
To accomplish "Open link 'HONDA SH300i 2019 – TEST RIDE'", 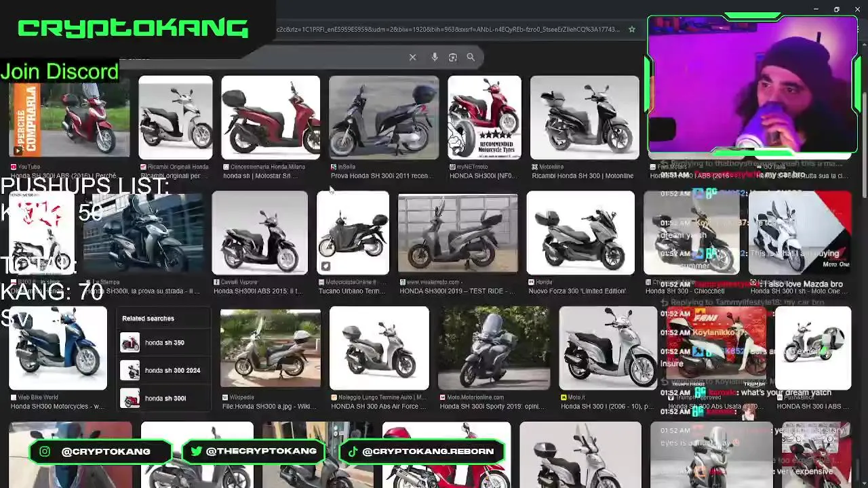I will (456, 291).
